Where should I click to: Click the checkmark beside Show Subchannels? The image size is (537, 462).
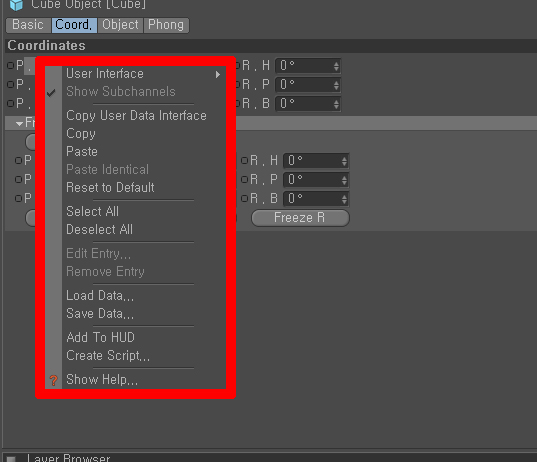point(51,92)
